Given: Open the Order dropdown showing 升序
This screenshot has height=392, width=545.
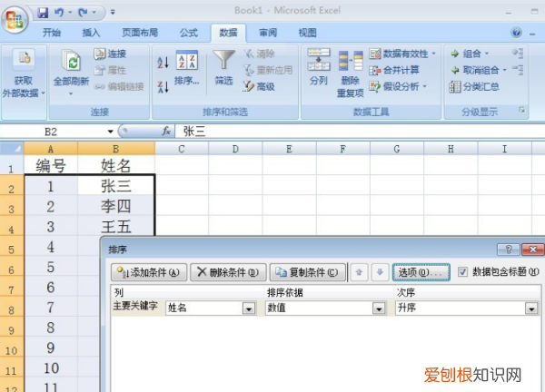Looking at the screenshot, I should (531, 309).
